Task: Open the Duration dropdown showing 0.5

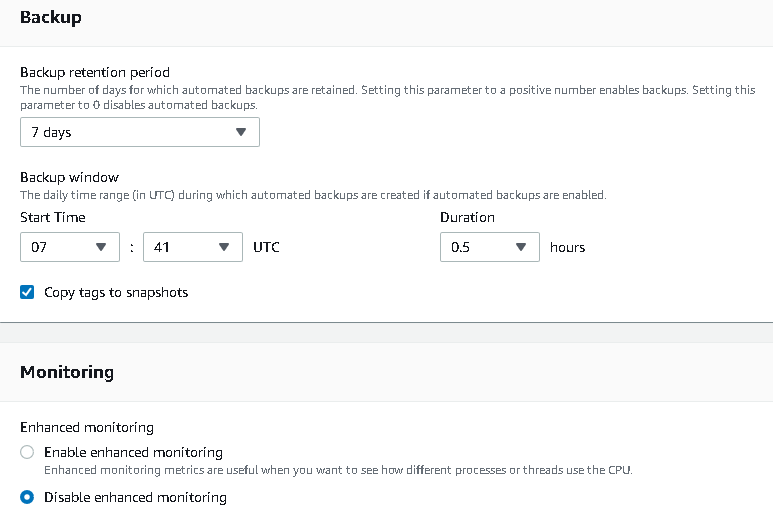Action: pos(489,247)
